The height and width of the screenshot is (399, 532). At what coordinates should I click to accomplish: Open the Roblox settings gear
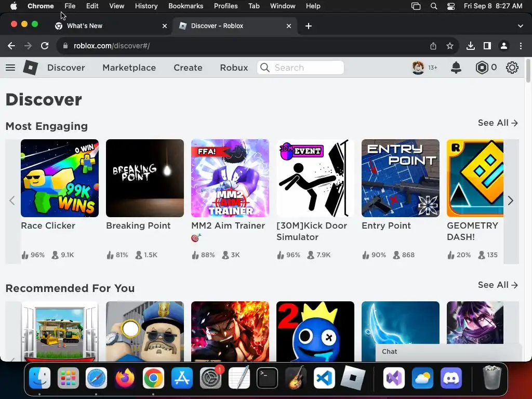pos(512,68)
